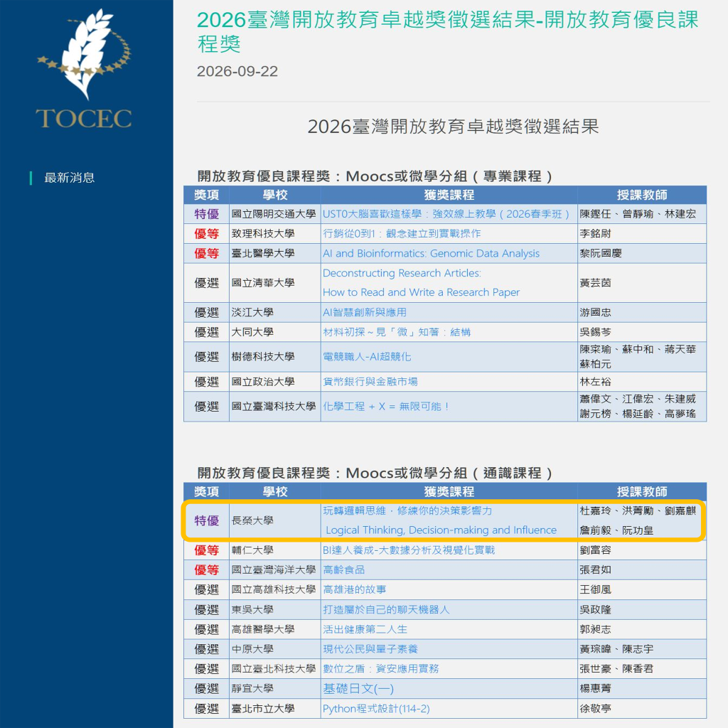Click teacher name 楊惠菁
728x728 pixels.
pyautogui.click(x=595, y=688)
